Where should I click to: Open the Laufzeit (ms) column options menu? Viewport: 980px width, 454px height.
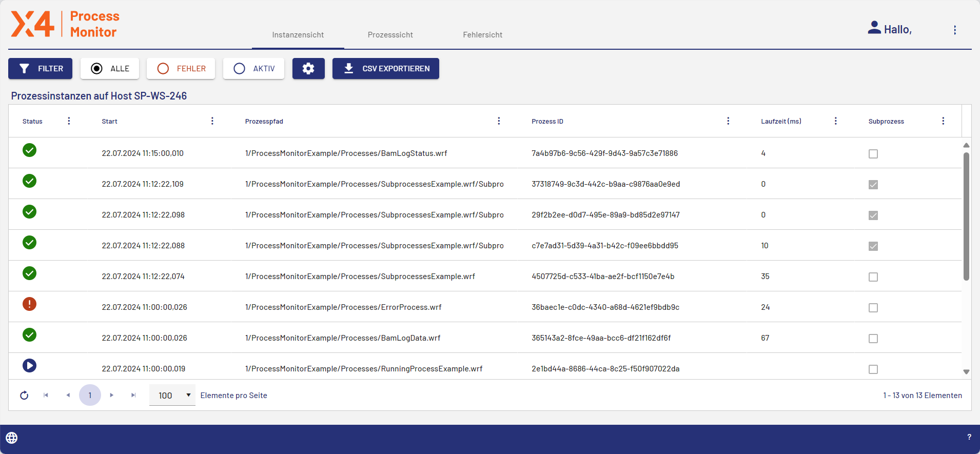point(835,121)
